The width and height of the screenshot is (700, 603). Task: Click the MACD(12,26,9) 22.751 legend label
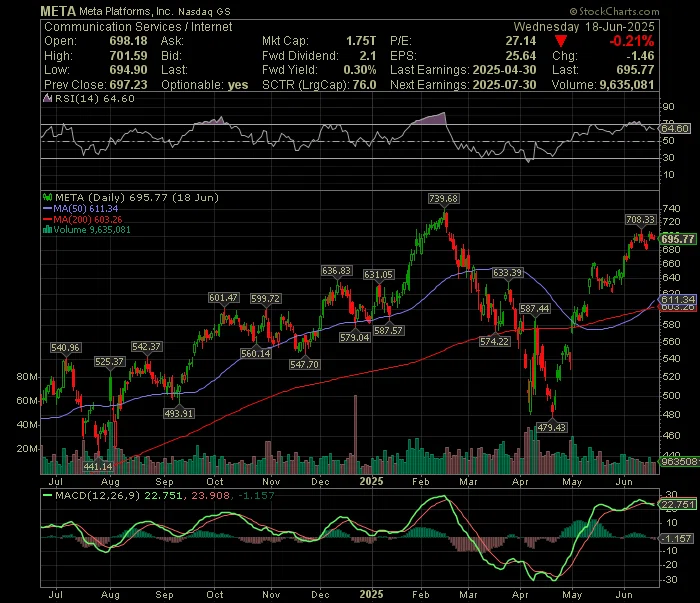click(118, 495)
